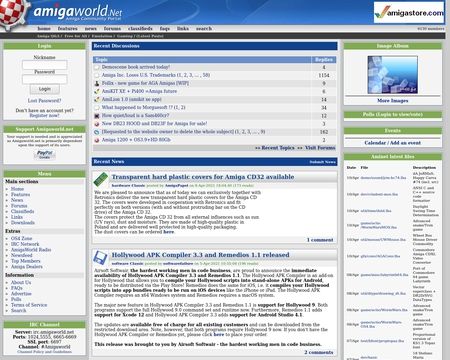
Task: Click the hardware chip icon on CD32 covers news
Action: click(101, 179)
